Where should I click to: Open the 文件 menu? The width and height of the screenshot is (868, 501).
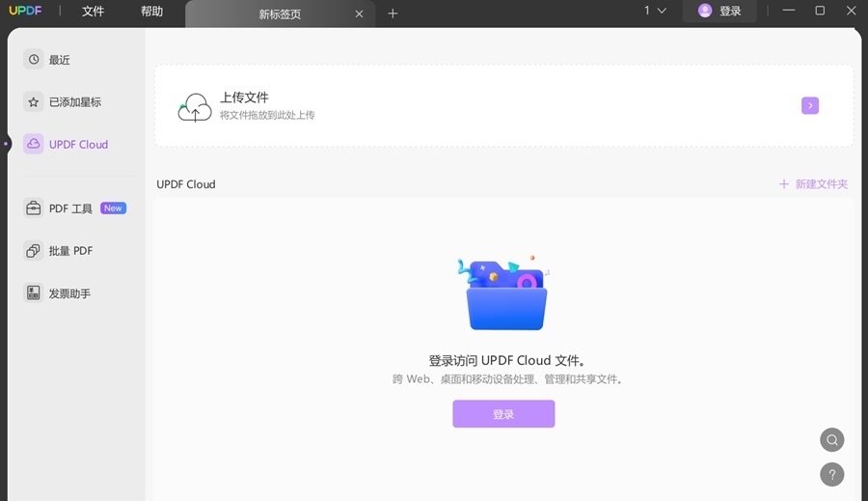click(x=93, y=11)
